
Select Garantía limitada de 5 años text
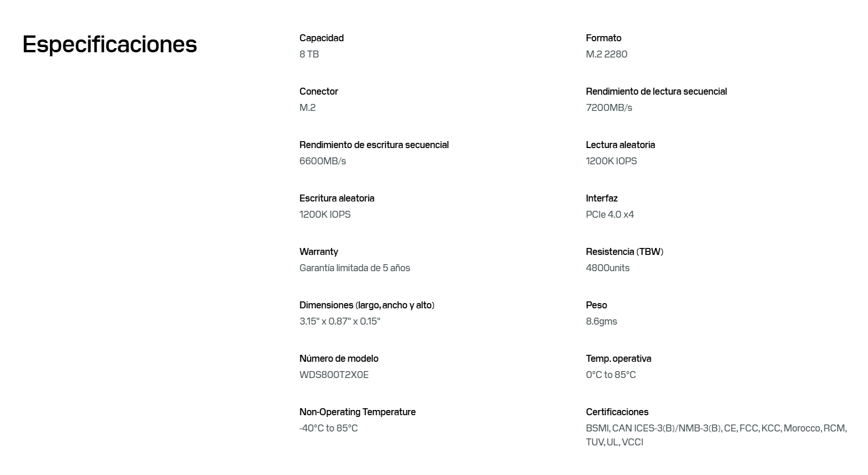point(355,268)
